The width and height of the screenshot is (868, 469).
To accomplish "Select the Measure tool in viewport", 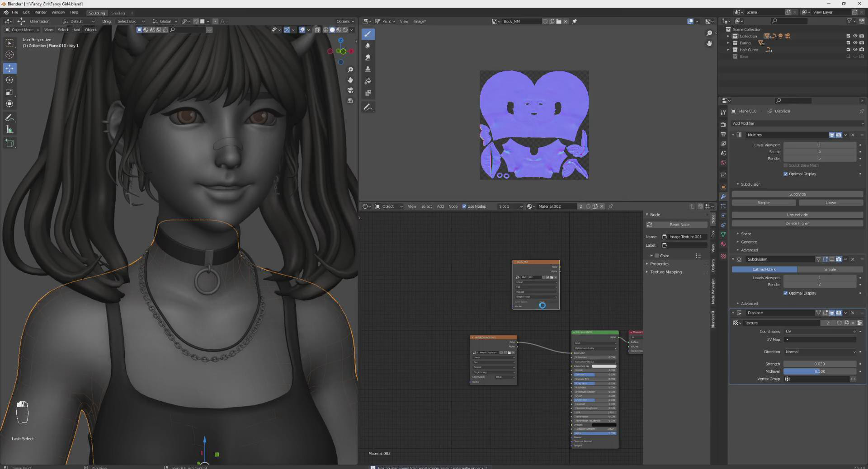I will 9,130.
